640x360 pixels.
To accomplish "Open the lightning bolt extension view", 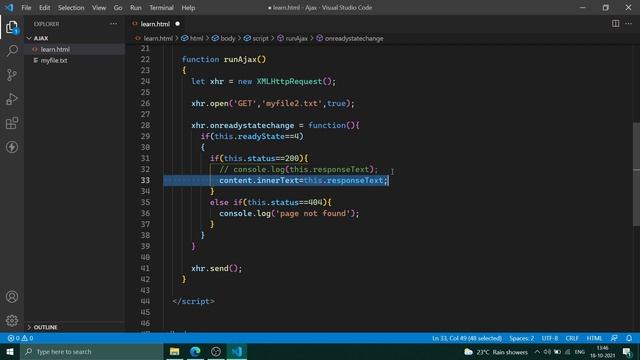I will tap(12, 147).
